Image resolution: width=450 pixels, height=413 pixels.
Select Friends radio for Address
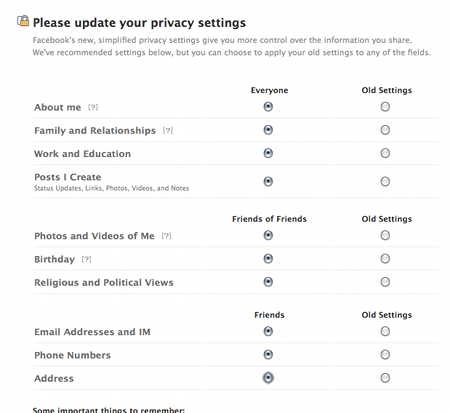point(268,378)
